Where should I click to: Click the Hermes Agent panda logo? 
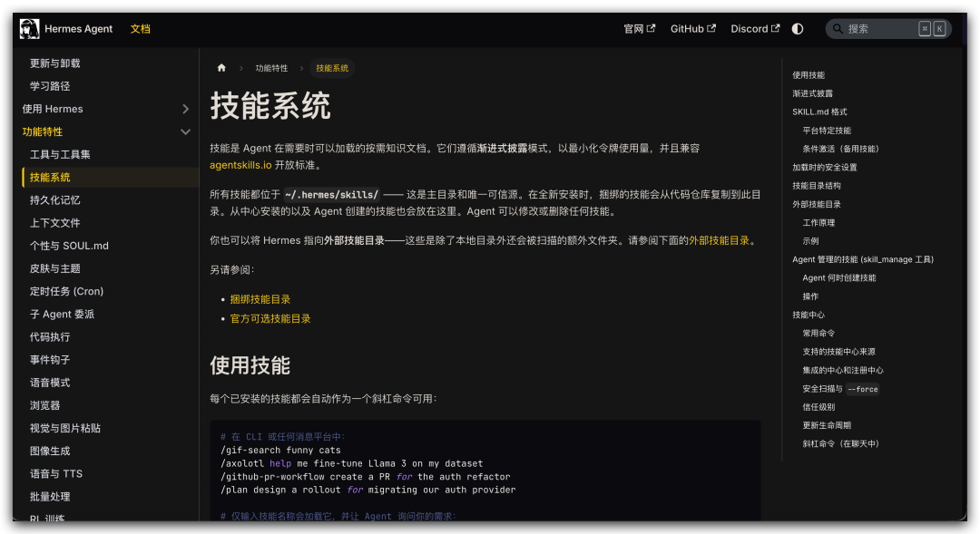coord(28,28)
